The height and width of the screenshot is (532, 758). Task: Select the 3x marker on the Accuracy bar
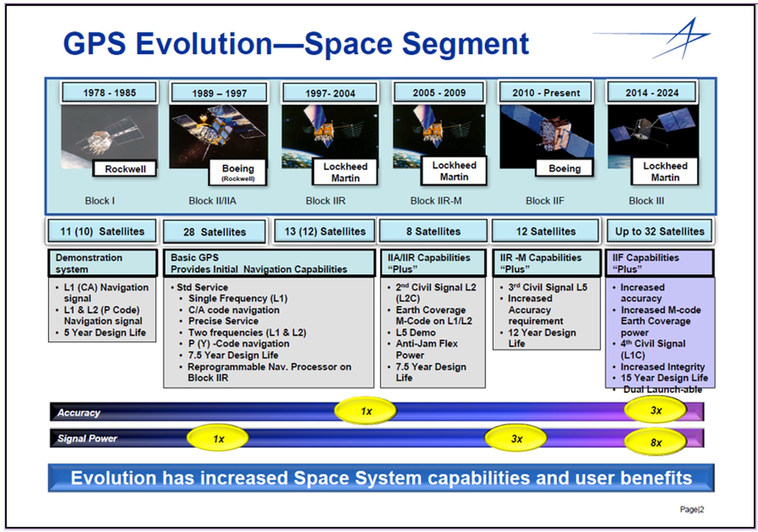click(656, 410)
